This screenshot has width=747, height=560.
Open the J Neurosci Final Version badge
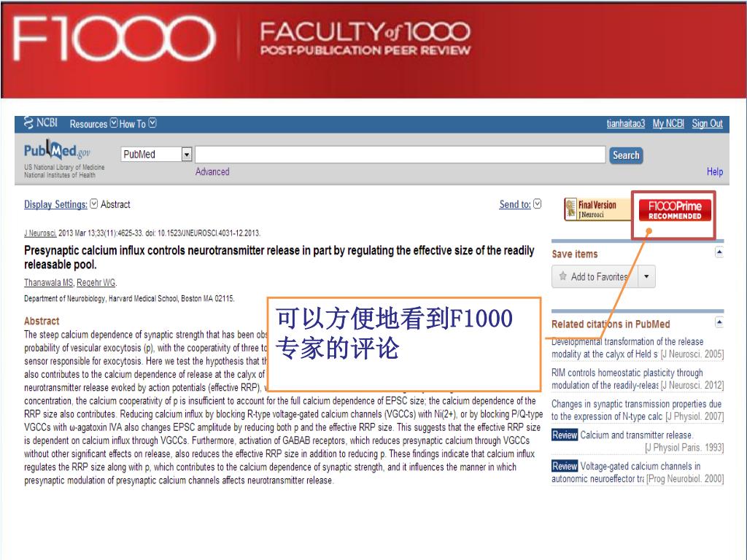coord(597,209)
